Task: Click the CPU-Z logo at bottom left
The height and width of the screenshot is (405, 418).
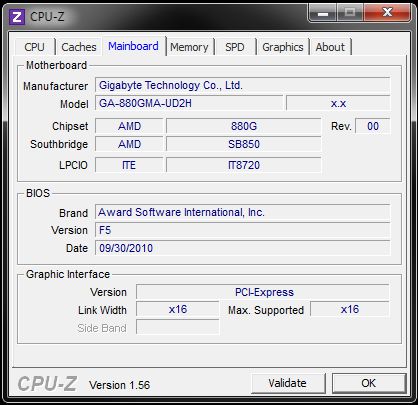Action: click(47, 384)
